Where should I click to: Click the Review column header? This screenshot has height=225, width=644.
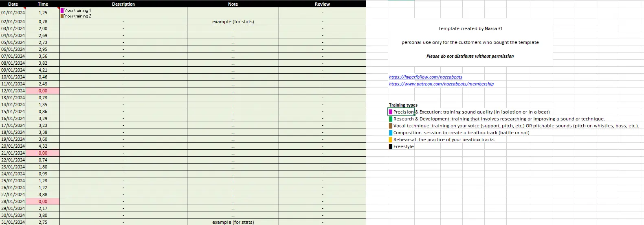coord(322,4)
